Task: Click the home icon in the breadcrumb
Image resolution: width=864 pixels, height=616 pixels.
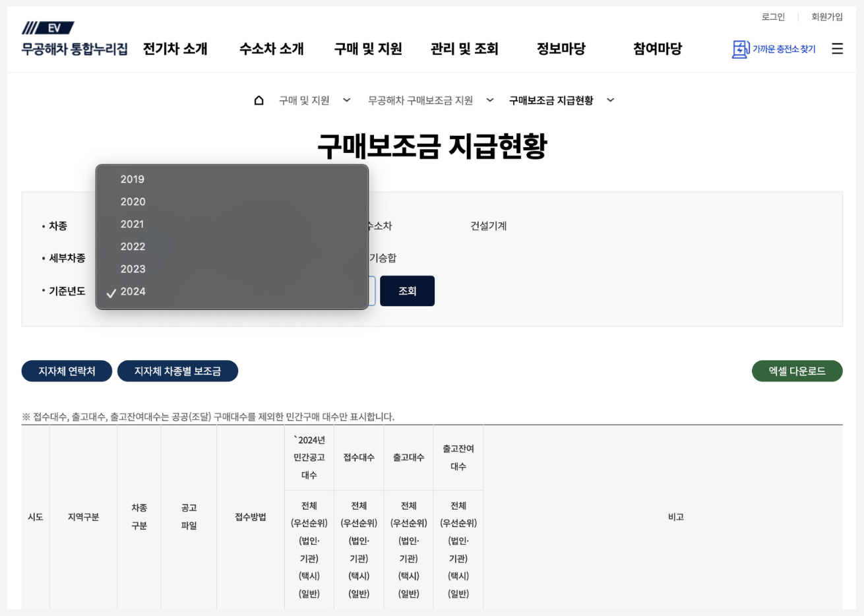Action: click(259, 100)
